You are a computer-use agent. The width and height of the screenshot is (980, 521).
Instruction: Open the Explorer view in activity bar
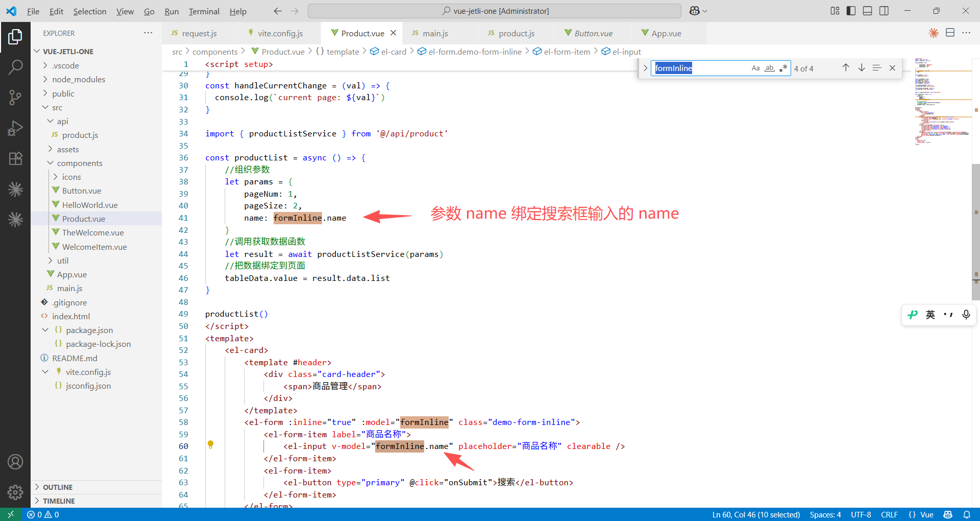pos(15,37)
